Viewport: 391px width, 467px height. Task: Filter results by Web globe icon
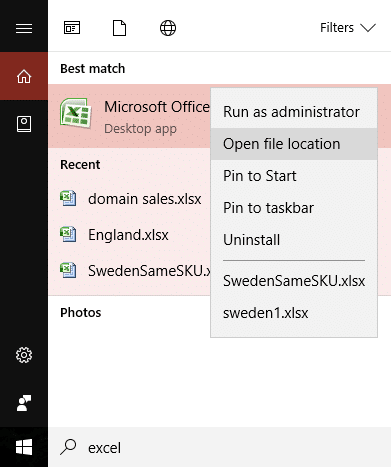click(168, 28)
